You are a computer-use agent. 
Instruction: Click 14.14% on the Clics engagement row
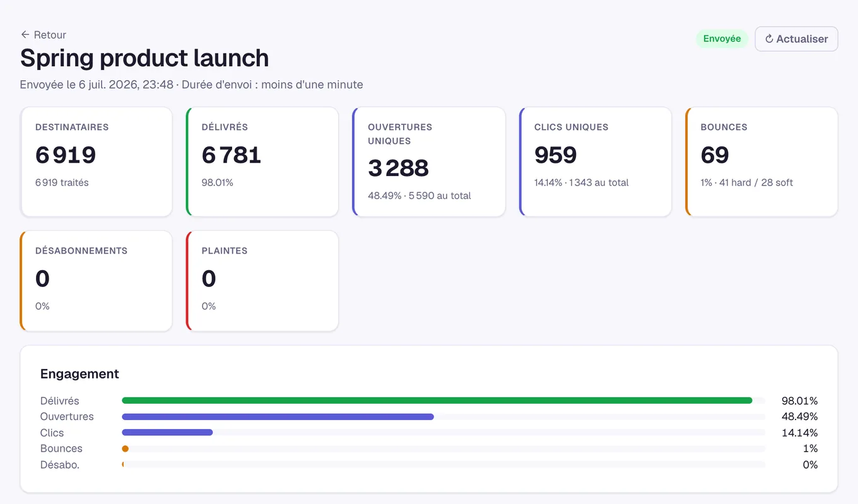pos(799,433)
